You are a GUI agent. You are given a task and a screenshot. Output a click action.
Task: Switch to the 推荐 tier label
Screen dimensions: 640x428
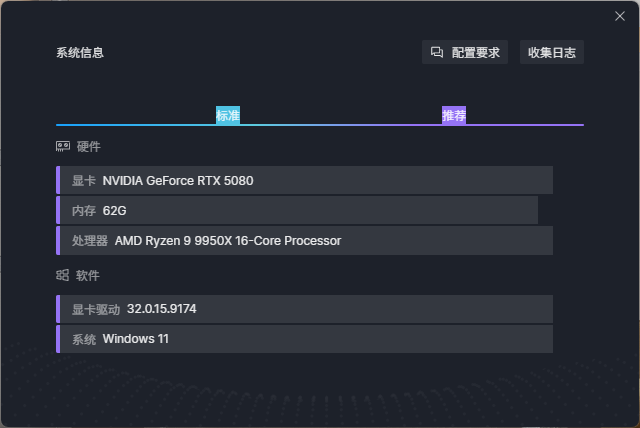[x=454, y=115]
